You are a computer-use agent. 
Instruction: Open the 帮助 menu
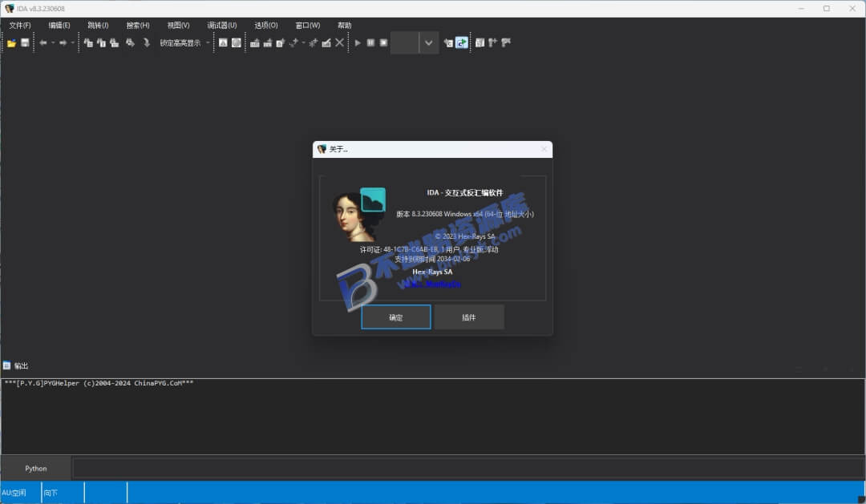pos(345,26)
